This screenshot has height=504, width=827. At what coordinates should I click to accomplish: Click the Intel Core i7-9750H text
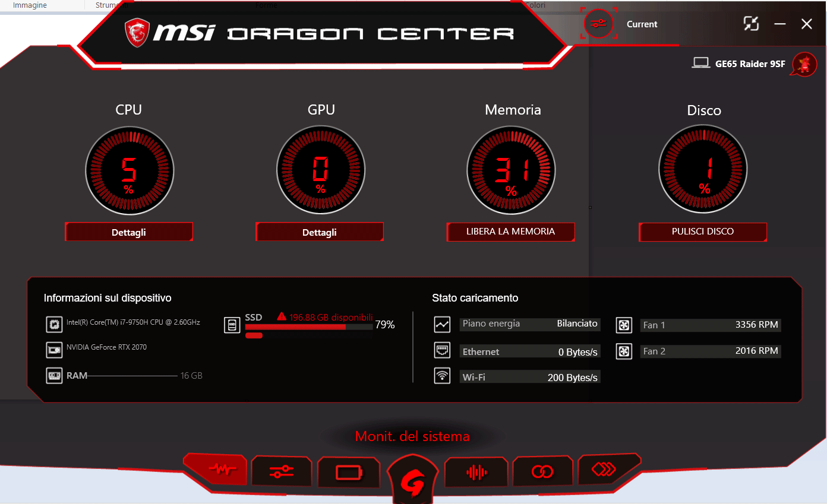coord(133,322)
